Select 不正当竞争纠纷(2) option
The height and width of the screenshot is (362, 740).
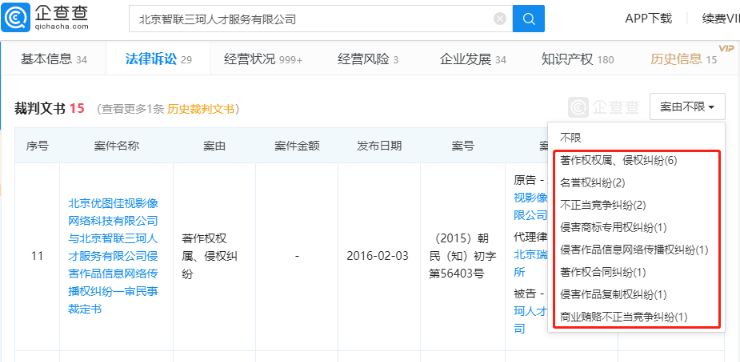pos(603,205)
